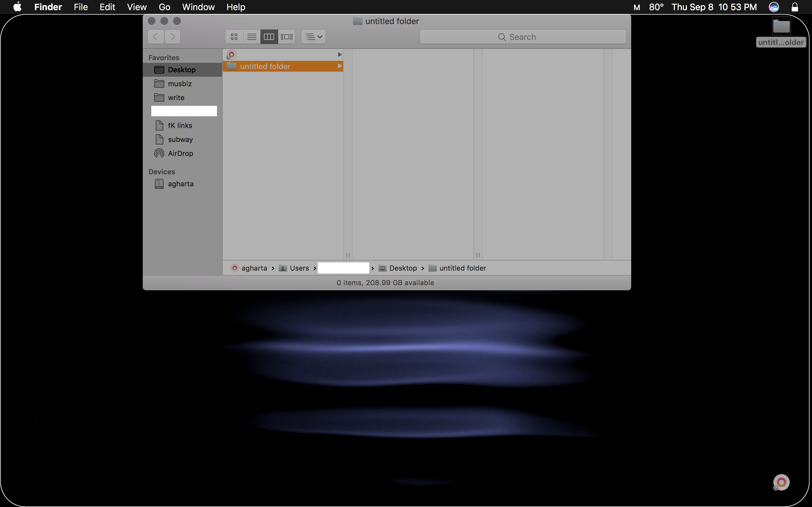The height and width of the screenshot is (507, 812).
Task: Select the Desktop sidebar favorite
Action: (182, 69)
